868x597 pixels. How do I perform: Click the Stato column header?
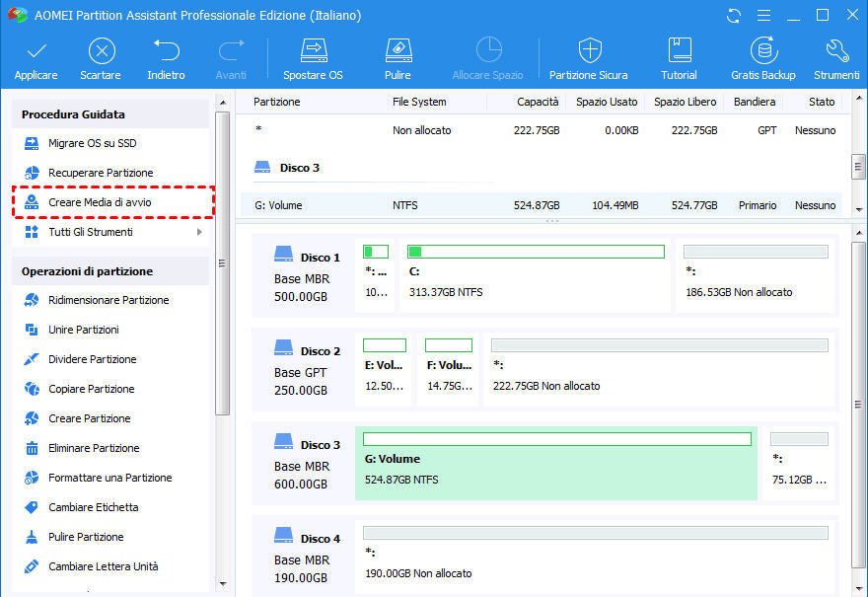coord(822,102)
